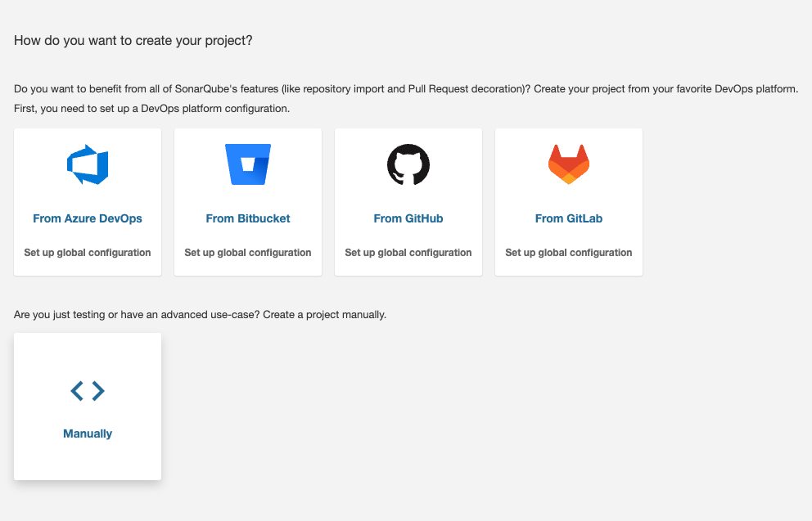Click the GitHub Octocat logo icon

click(x=408, y=164)
